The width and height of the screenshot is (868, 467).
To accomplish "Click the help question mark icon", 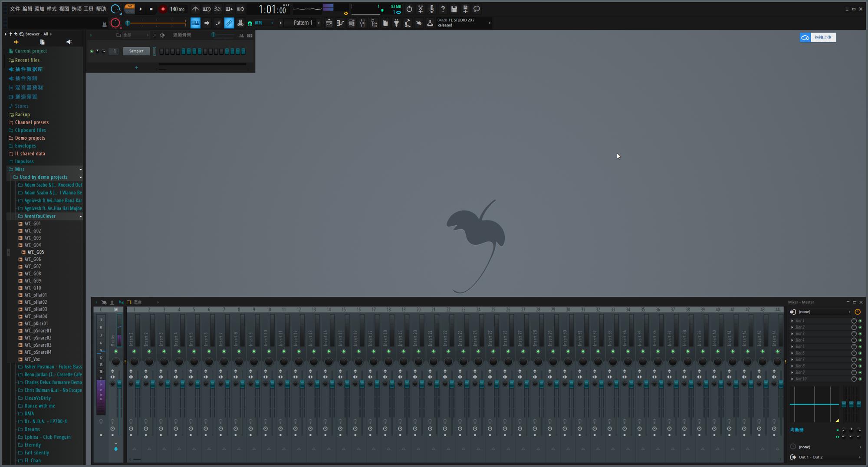I will coord(443,9).
